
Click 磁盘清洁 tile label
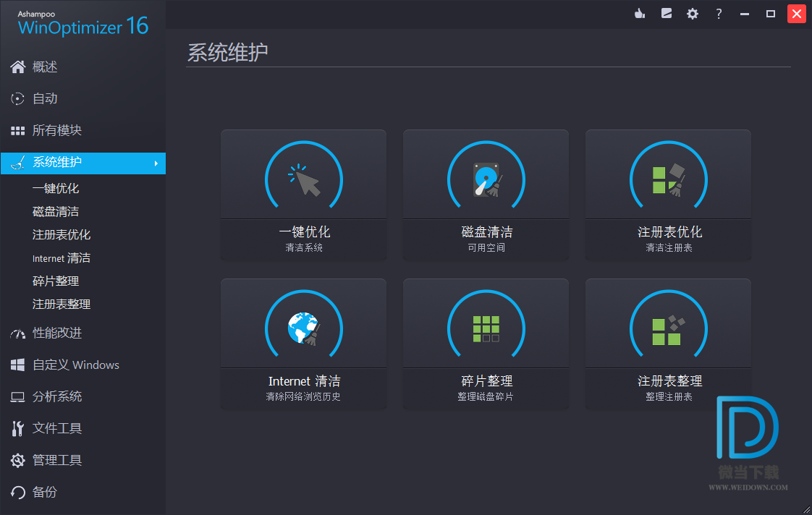(x=487, y=232)
